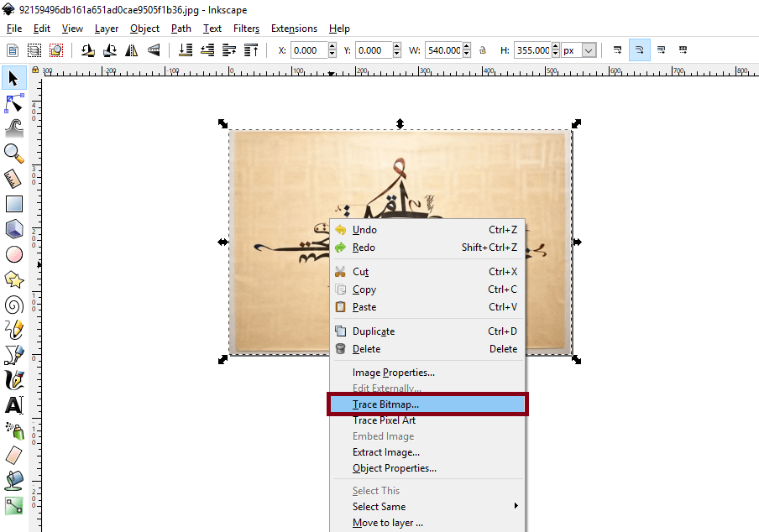This screenshot has width=759, height=532.
Task: Select the Pencil freehand tool
Action: click(x=14, y=330)
